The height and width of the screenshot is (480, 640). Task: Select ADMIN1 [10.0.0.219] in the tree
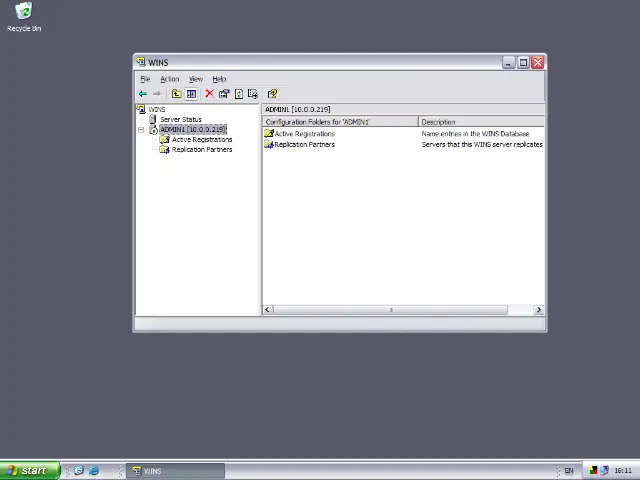(193, 129)
